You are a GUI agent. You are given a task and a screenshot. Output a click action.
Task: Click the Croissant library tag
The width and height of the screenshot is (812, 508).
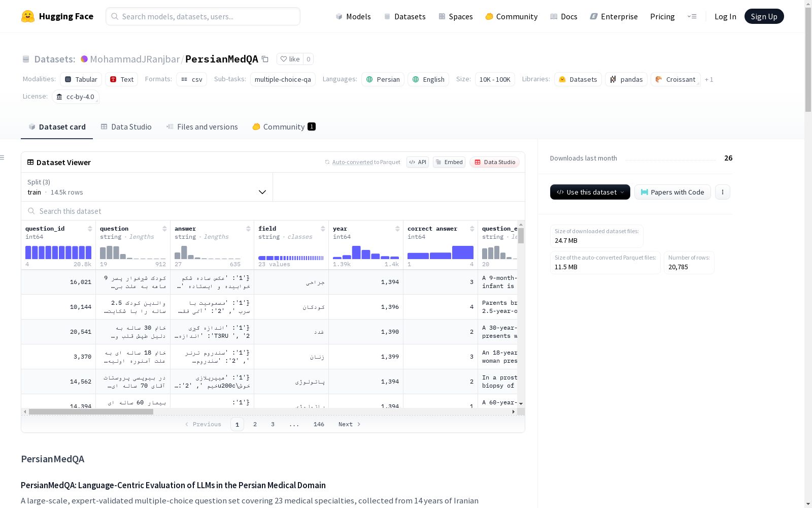click(675, 79)
